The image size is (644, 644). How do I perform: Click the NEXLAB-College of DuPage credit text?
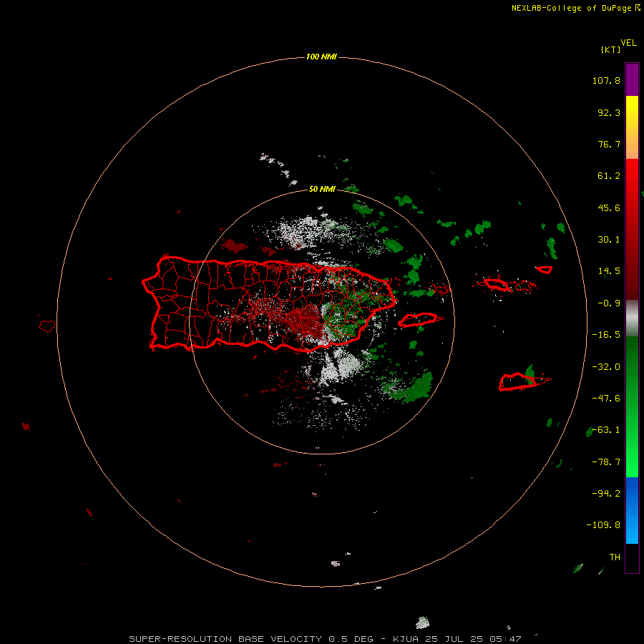[575, 8]
